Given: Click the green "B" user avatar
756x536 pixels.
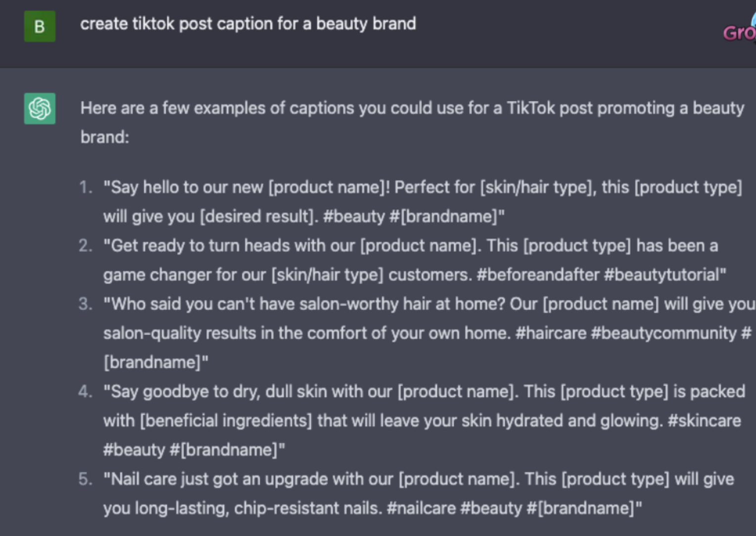Looking at the screenshot, I should tap(40, 26).
